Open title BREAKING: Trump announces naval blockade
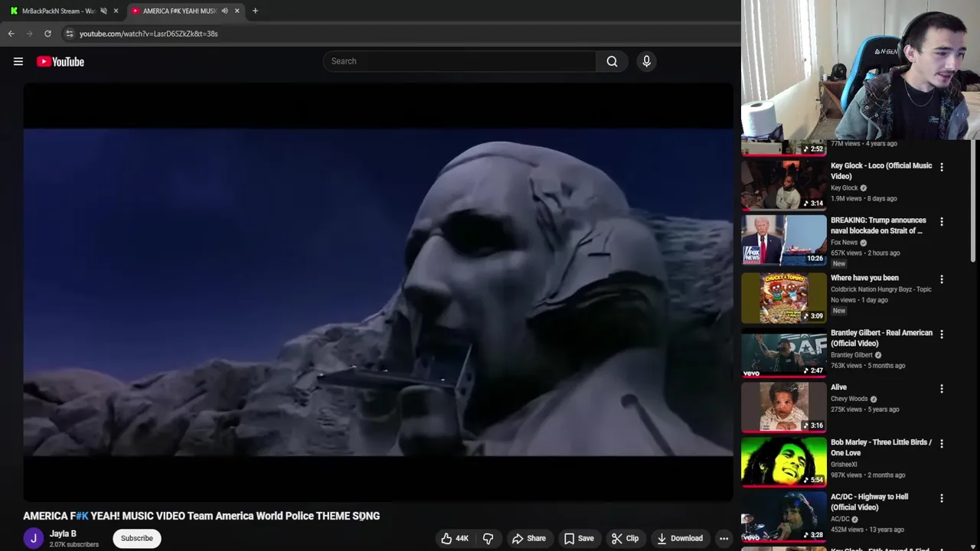Screen dimensions: 980x551 [x=878, y=225]
